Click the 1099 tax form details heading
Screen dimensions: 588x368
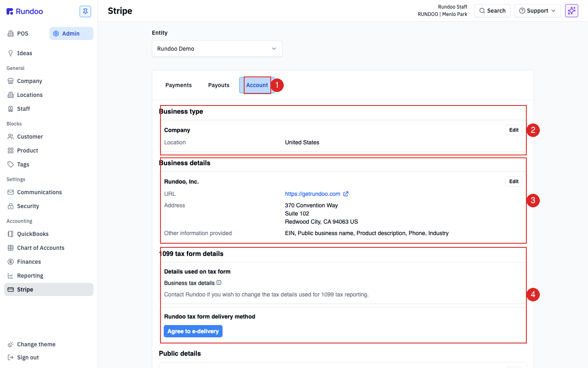pos(191,254)
